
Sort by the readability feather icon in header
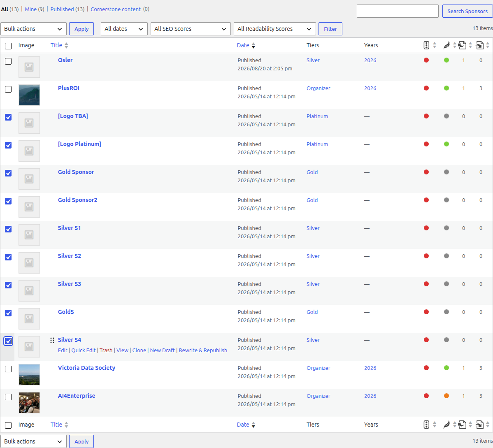tap(446, 46)
